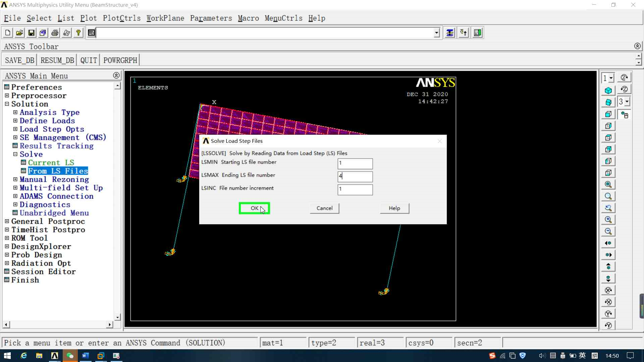644x362 pixels.
Task: Open the WorkPlane menu
Action: (x=165, y=18)
